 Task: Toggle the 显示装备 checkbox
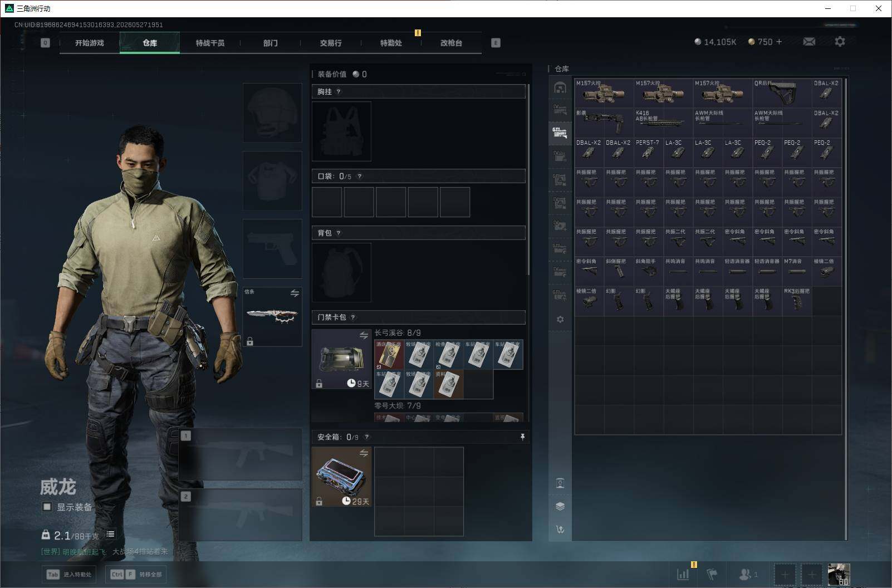[47, 507]
